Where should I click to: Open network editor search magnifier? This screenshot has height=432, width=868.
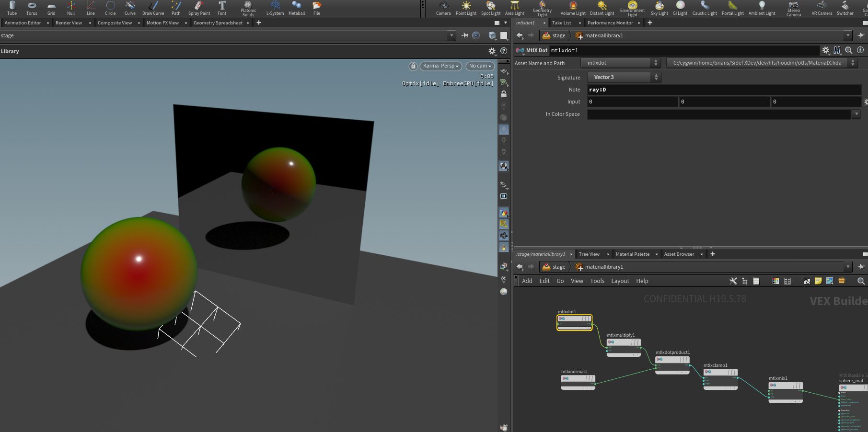tap(861, 281)
